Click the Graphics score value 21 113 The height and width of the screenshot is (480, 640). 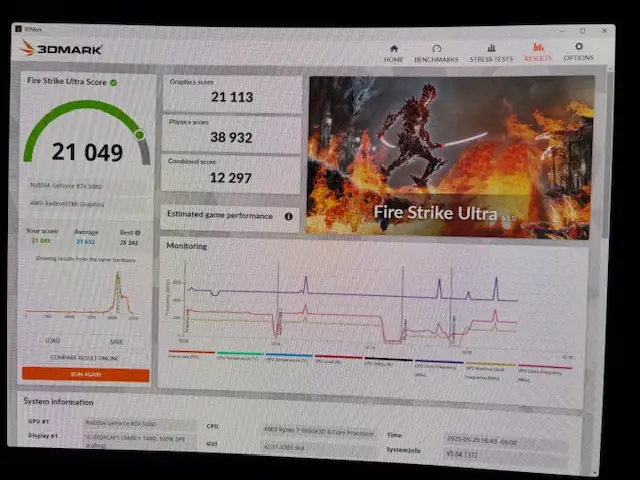pos(232,97)
